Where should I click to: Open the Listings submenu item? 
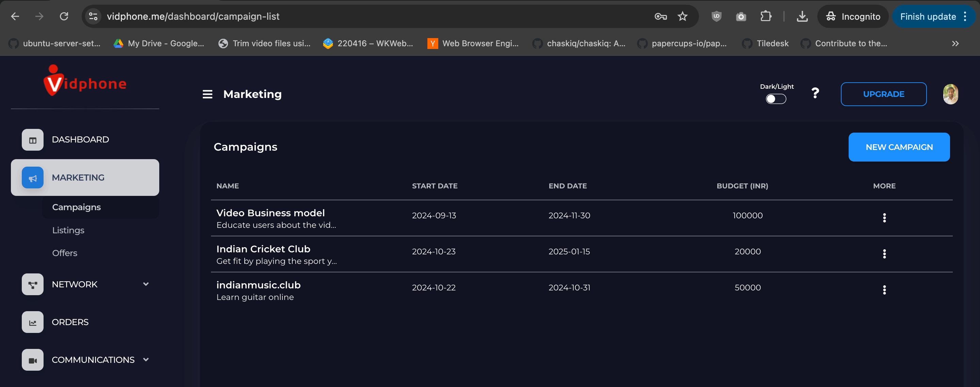(68, 230)
